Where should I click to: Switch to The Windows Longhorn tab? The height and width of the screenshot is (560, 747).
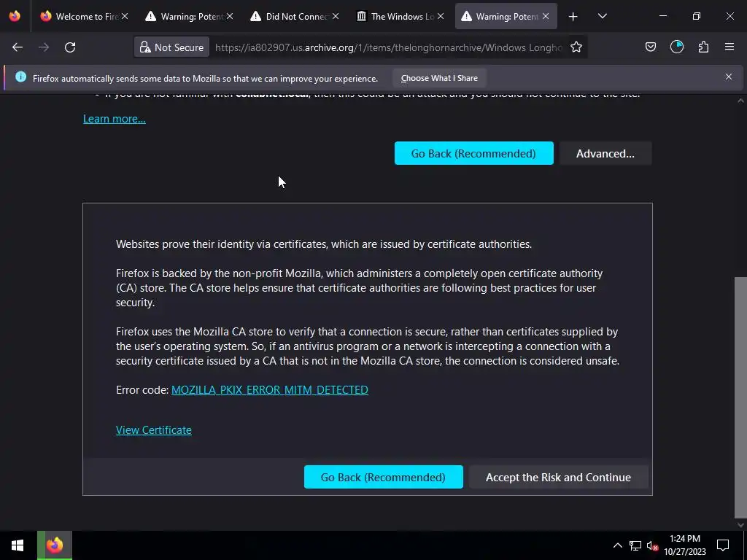(400, 16)
